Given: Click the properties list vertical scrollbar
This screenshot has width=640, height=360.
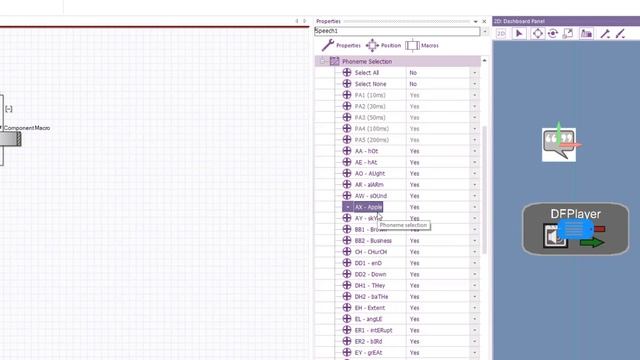Looking at the screenshot, I should [x=484, y=190].
